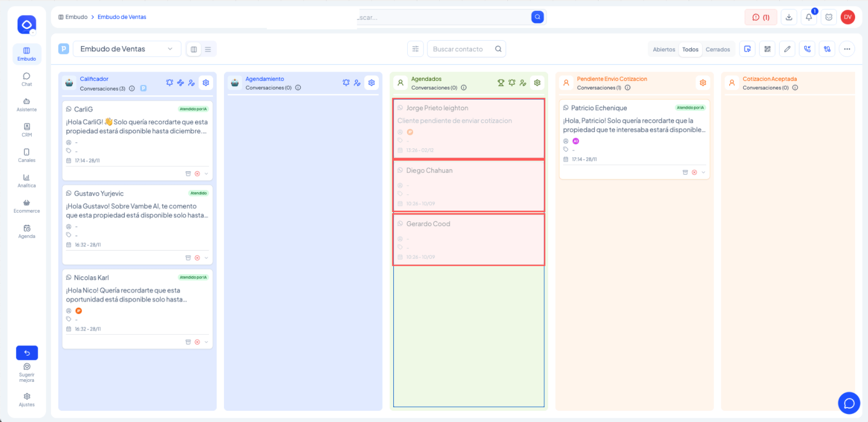Expand the Patricio Echenique card chevron

tap(704, 172)
